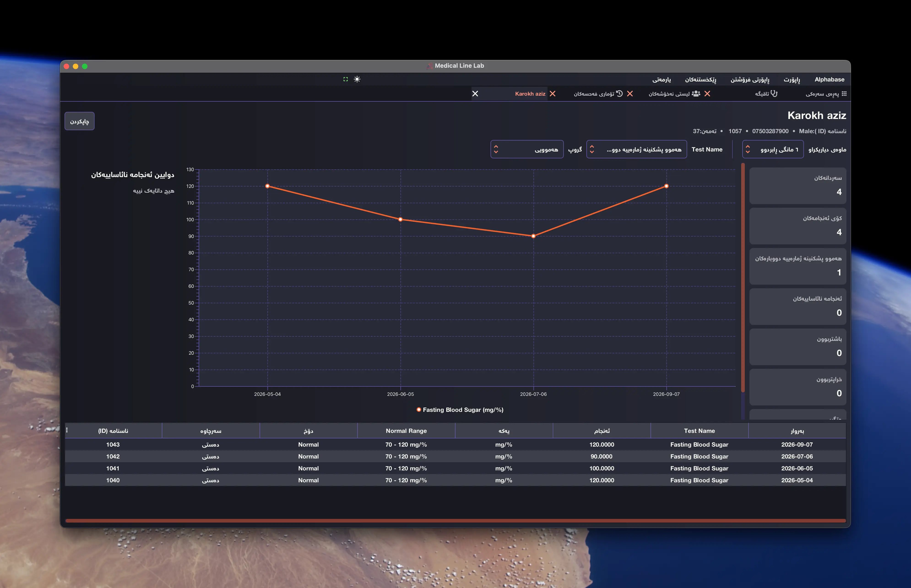This screenshot has width=911, height=588.
Task: Open the Test Name dropdown
Action: pos(636,149)
